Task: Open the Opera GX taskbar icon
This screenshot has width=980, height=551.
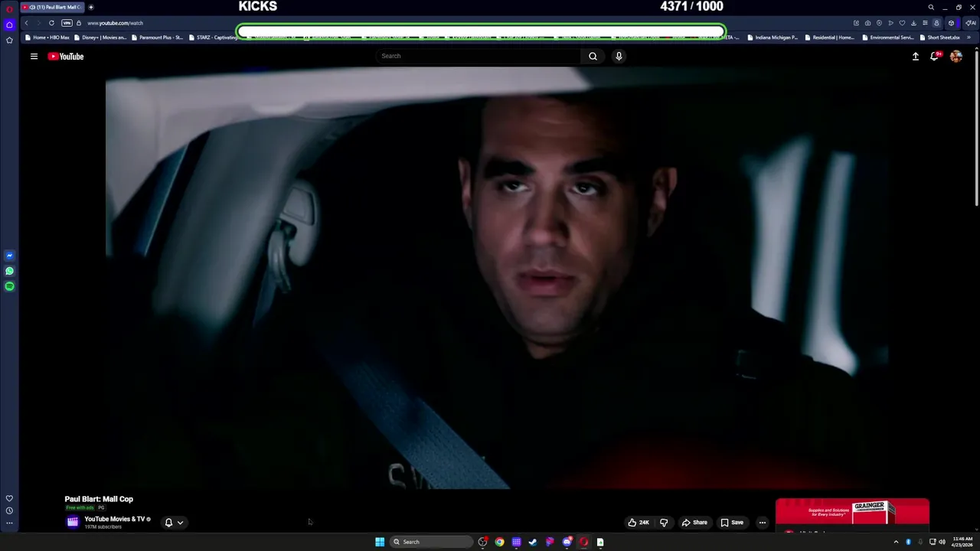Action: click(x=583, y=542)
